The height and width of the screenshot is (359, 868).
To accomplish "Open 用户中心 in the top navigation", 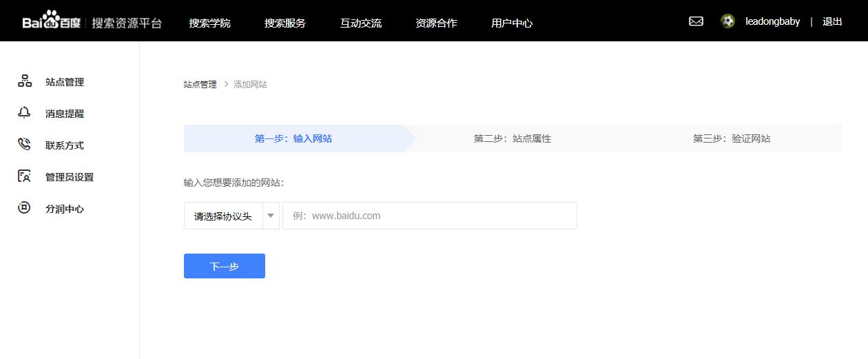I will coord(512,23).
